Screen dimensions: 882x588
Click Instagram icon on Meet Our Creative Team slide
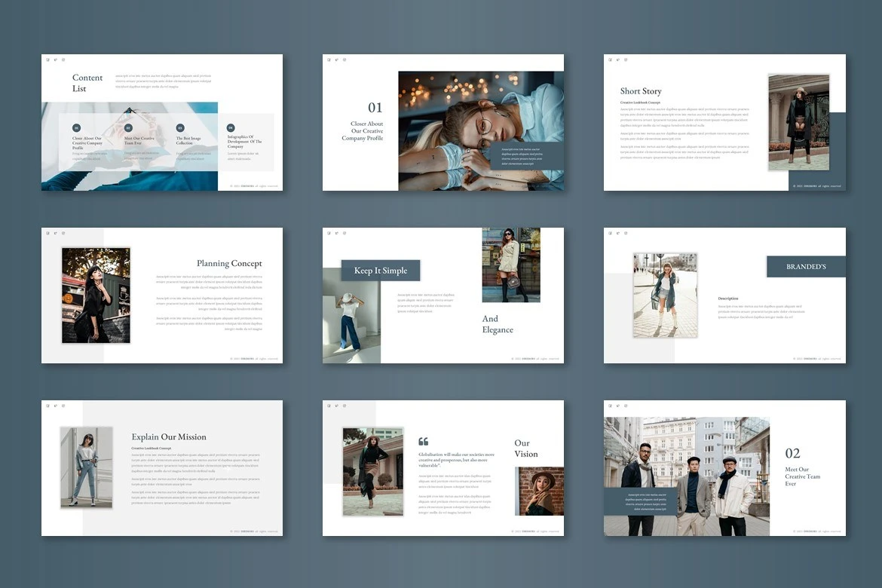[626, 406]
